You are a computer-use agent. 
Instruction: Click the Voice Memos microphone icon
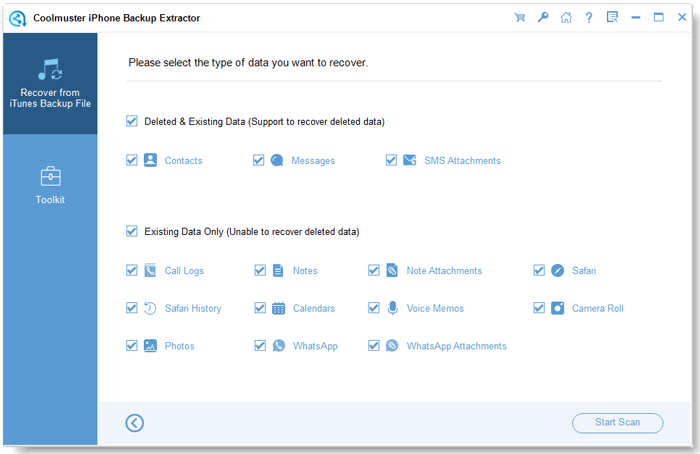coord(392,308)
